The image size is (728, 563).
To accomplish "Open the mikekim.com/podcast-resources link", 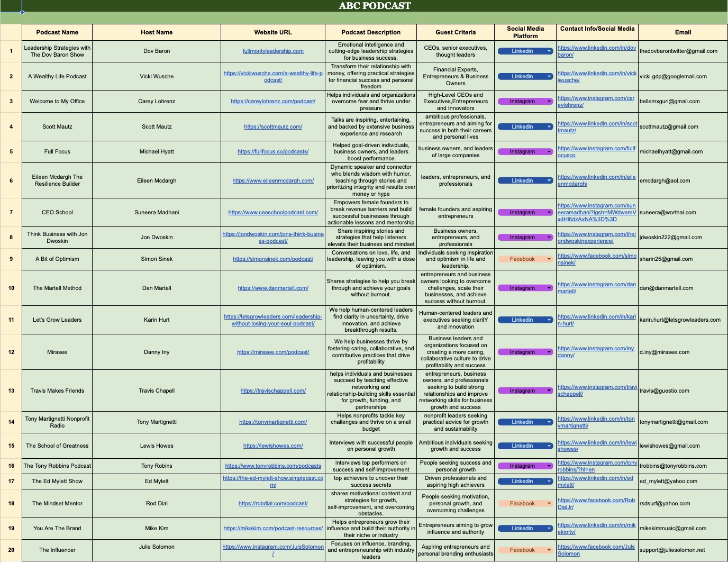I will pos(273,529).
